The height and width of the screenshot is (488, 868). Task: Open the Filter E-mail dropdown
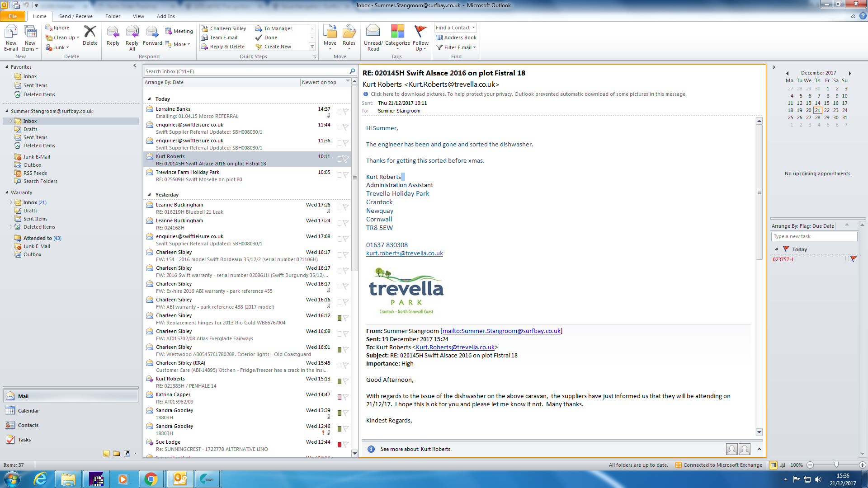tap(457, 47)
